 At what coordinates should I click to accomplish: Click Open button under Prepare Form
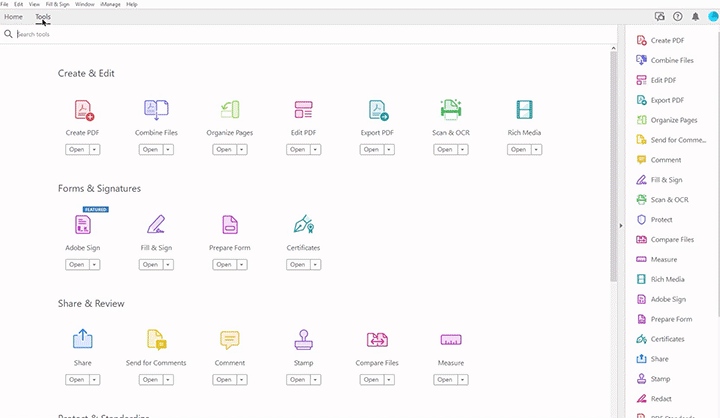(223, 265)
